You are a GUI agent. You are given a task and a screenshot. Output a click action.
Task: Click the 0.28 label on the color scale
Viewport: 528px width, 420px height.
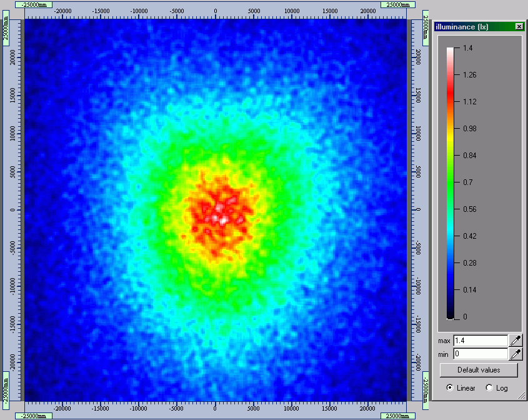pos(470,263)
